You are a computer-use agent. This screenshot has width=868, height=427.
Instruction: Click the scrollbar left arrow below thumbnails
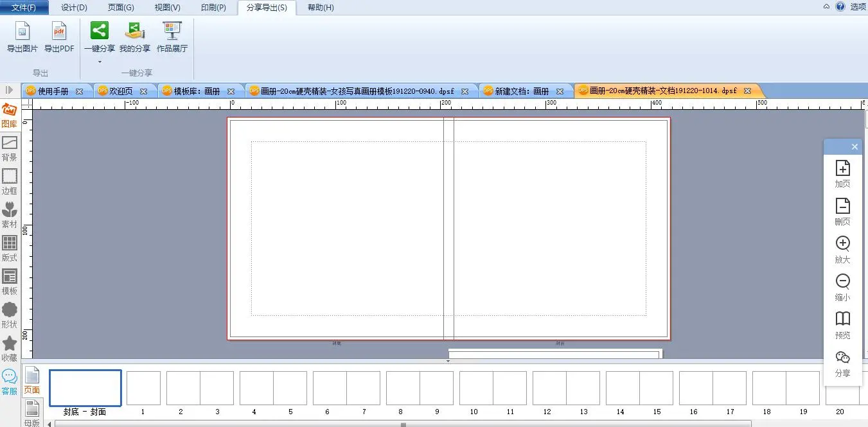pos(50,424)
